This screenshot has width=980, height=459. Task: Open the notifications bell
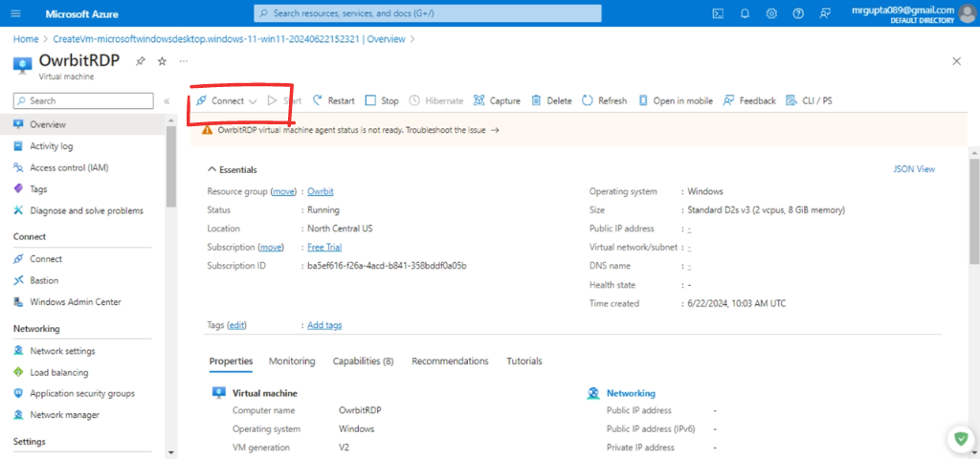[x=745, y=13]
